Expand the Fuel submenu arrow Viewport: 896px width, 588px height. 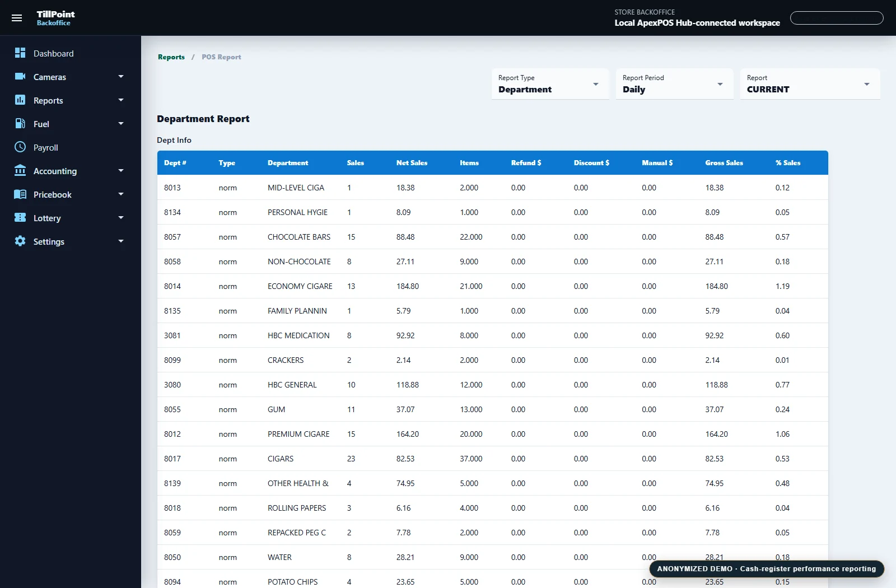[x=121, y=123]
